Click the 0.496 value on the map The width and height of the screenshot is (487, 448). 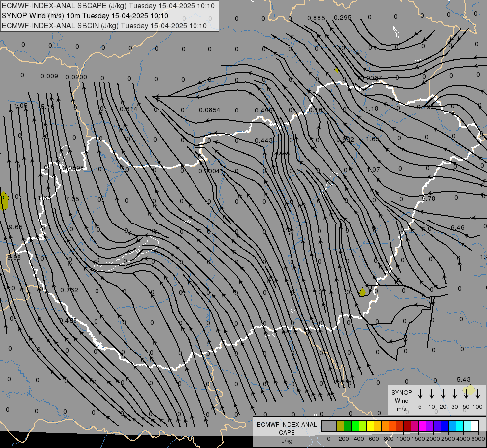pos(263,111)
